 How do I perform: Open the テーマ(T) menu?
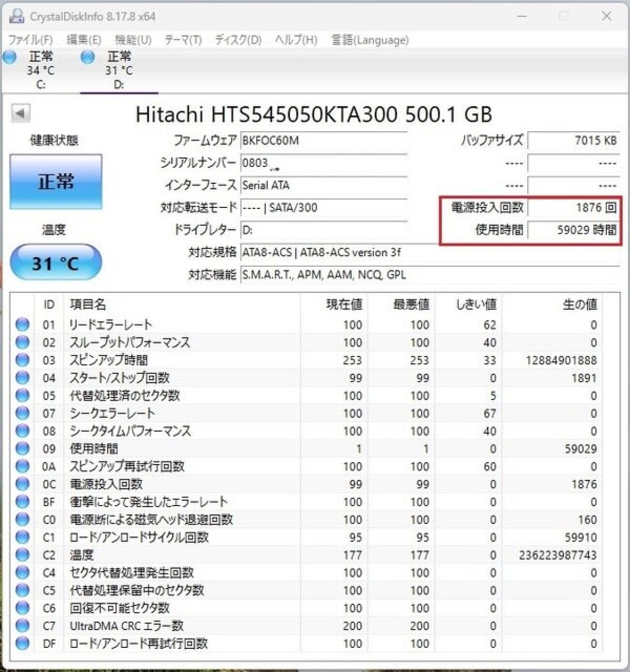pos(183,40)
